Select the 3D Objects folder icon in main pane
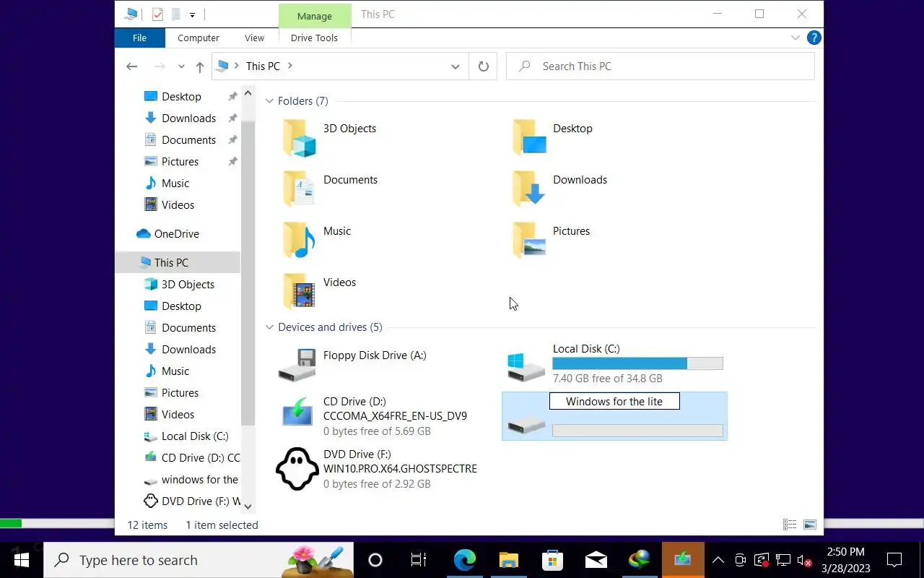924x578 pixels. point(299,138)
